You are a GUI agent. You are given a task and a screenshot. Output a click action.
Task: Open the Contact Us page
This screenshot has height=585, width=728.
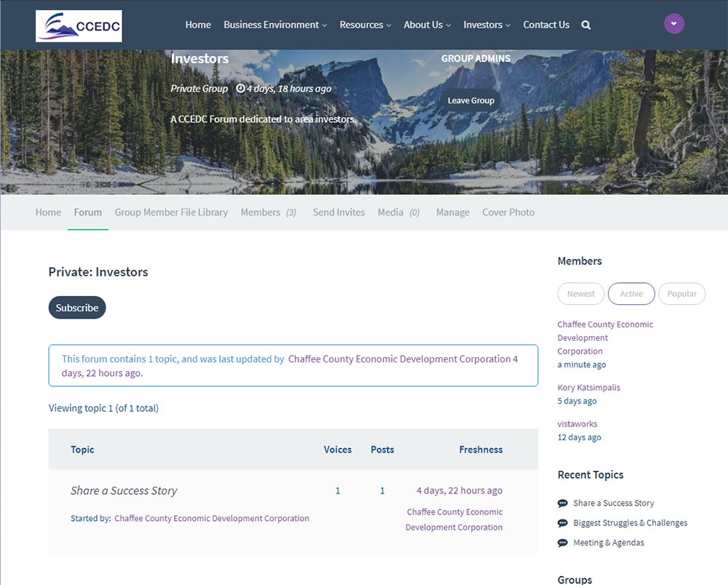click(x=546, y=25)
